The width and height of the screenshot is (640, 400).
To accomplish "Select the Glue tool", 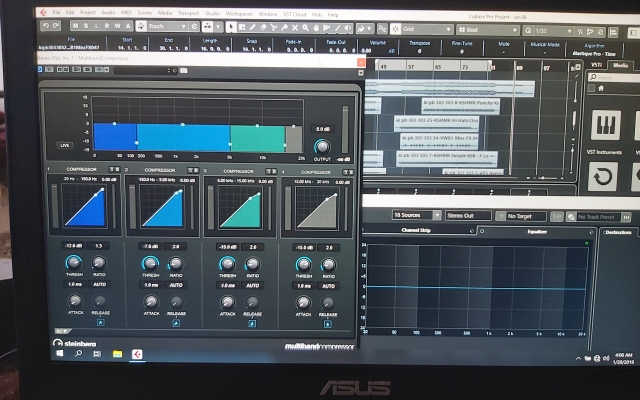I will [x=284, y=28].
